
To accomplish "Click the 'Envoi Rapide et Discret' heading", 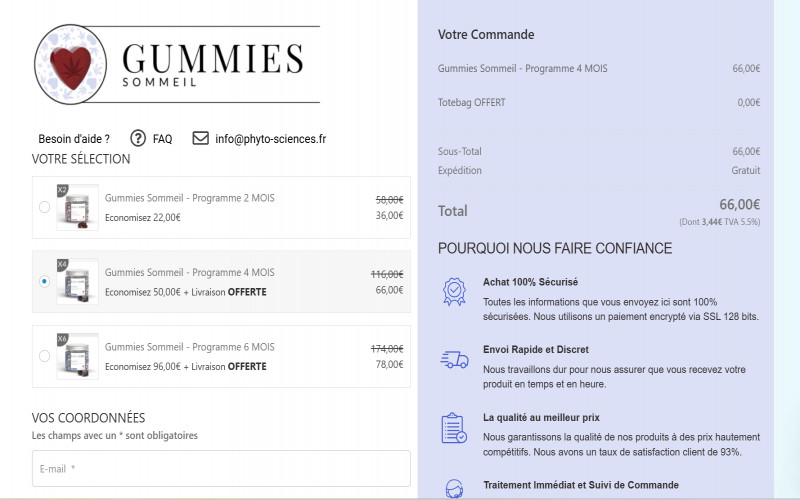I will point(536,349).
